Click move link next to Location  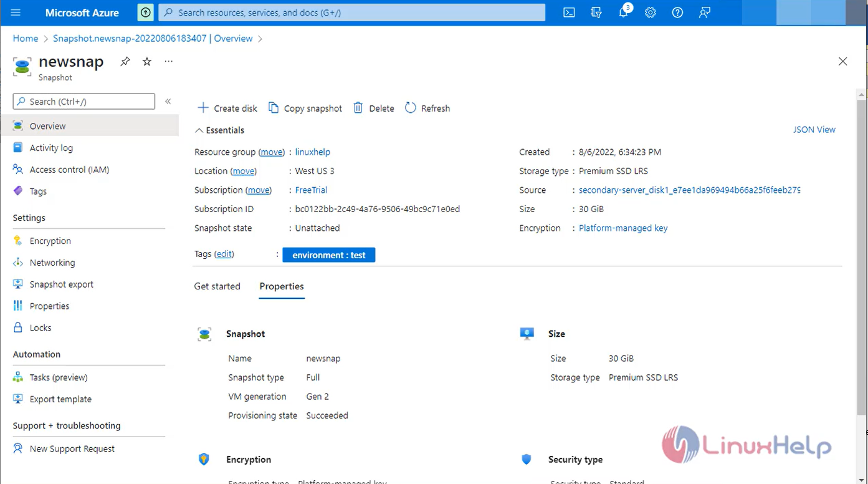tap(243, 171)
